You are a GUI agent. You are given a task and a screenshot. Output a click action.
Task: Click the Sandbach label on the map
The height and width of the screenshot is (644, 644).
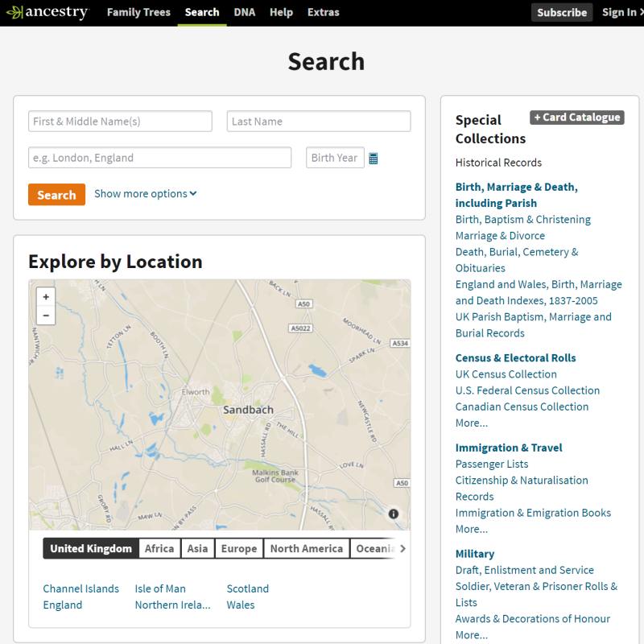coord(248,410)
